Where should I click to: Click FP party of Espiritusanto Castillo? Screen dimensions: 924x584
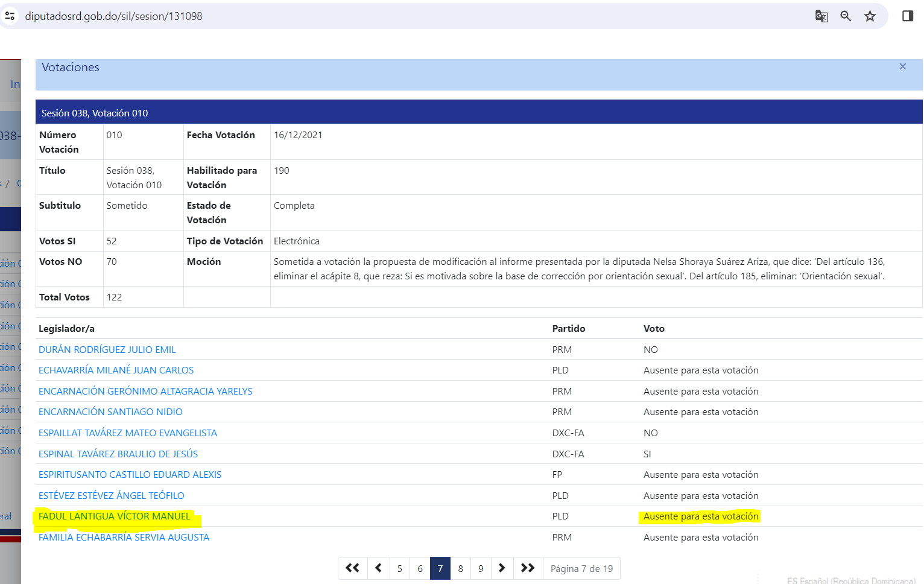click(557, 475)
